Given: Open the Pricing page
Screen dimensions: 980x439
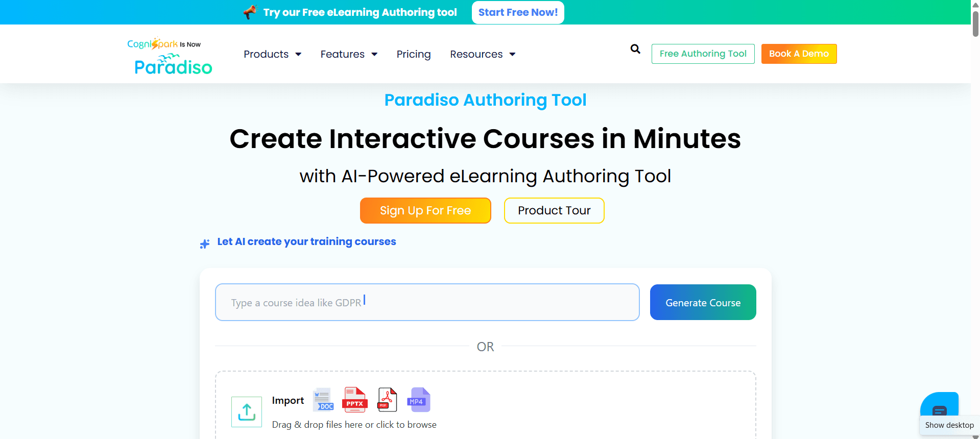Looking at the screenshot, I should pyautogui.click(x=414, y=54).
